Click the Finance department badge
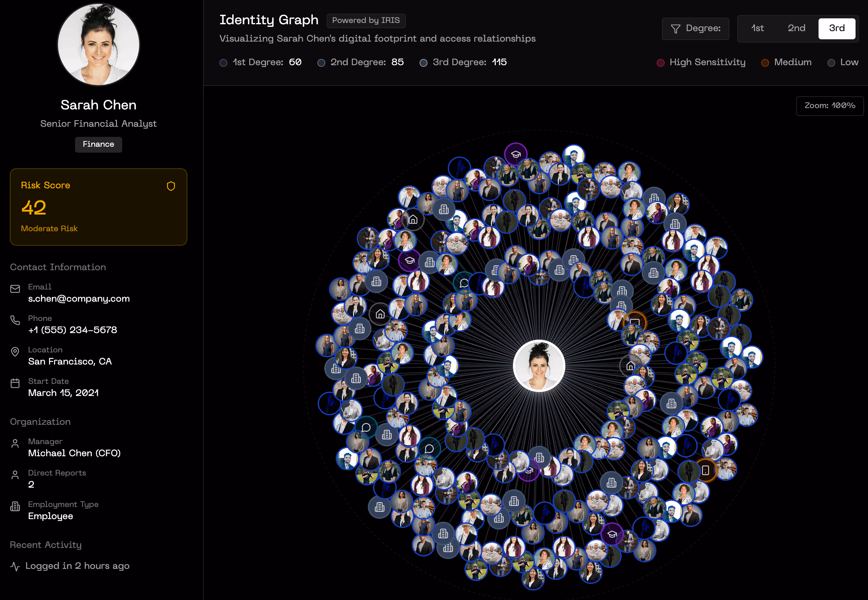 [98, 144]
